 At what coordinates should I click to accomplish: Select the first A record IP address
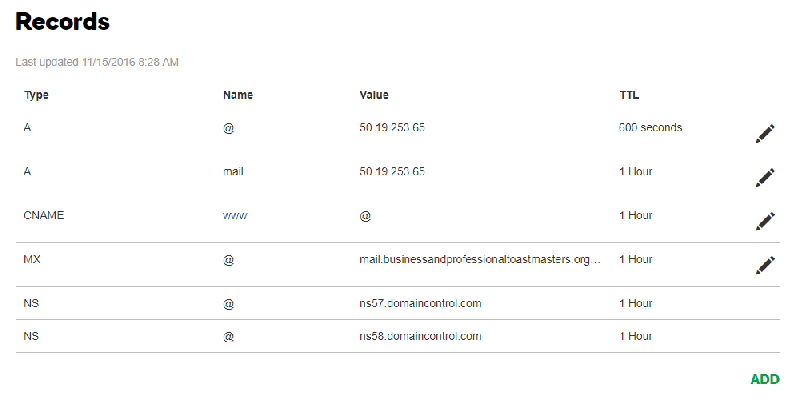point(392,128)
